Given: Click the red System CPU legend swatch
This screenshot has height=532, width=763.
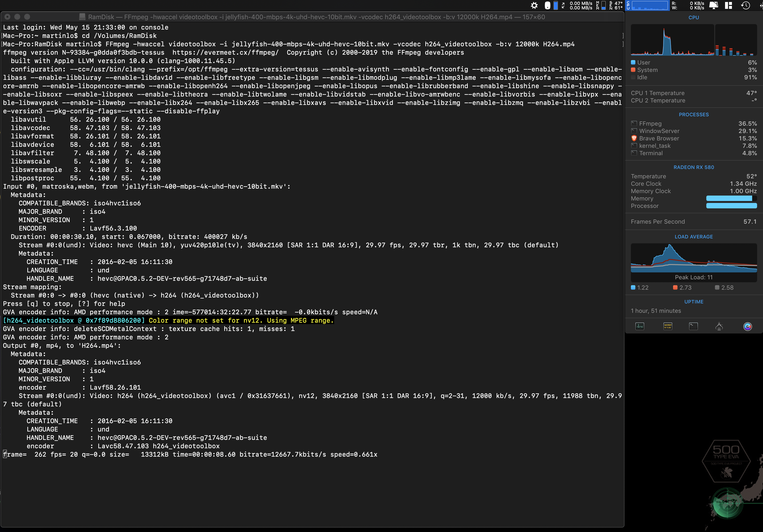Looking at the screenshot, I should point(633,70).
